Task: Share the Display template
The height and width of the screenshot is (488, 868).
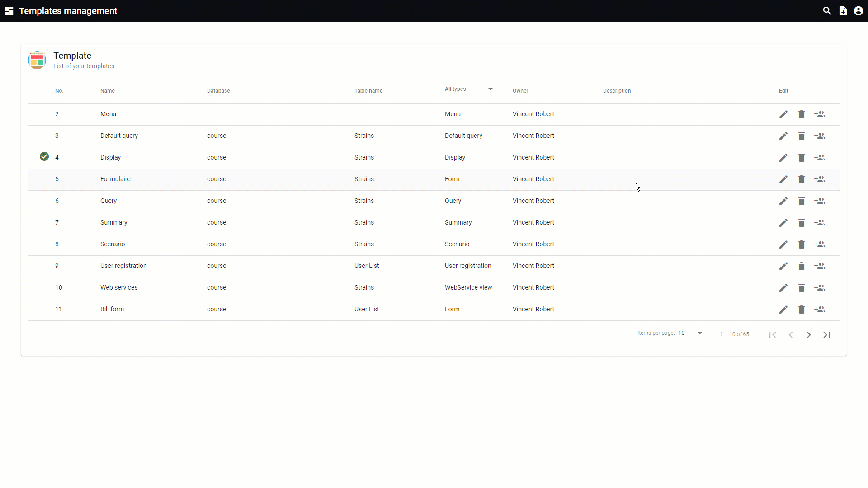Action: pos(820,158)
